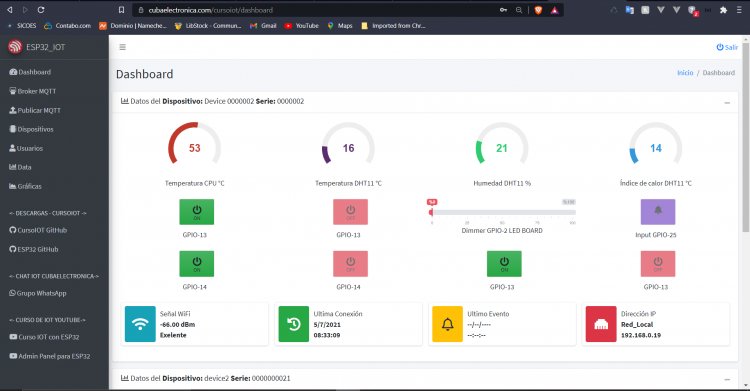Reload the page with the refresh icon

[x=41, y=10]
